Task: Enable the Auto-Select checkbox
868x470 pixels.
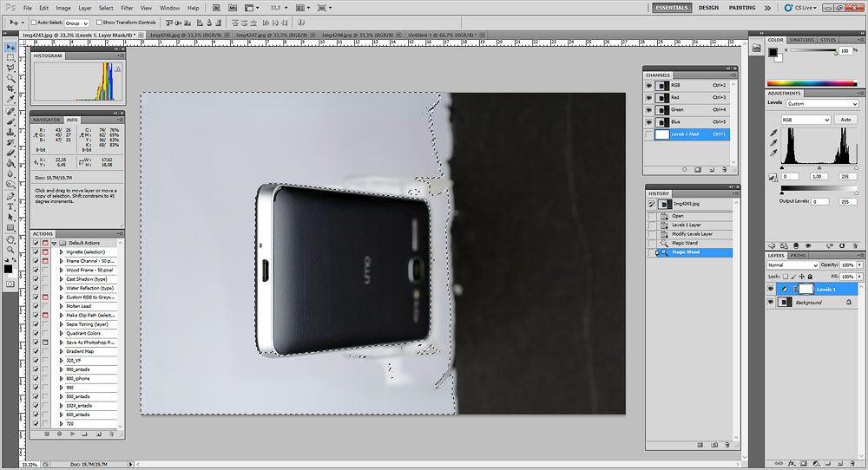Action: tap(34, 23)
